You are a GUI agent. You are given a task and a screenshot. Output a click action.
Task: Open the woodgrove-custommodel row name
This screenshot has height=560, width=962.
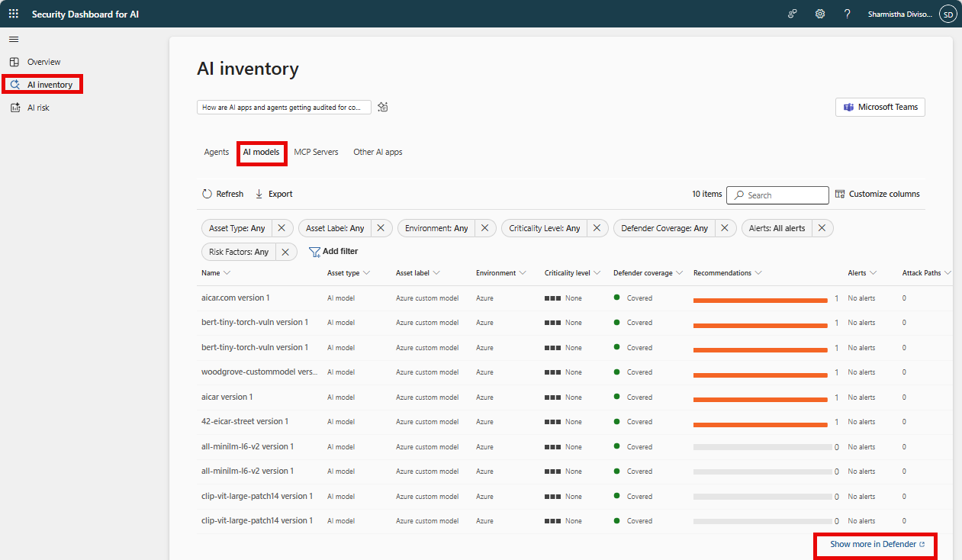(259, 372)
